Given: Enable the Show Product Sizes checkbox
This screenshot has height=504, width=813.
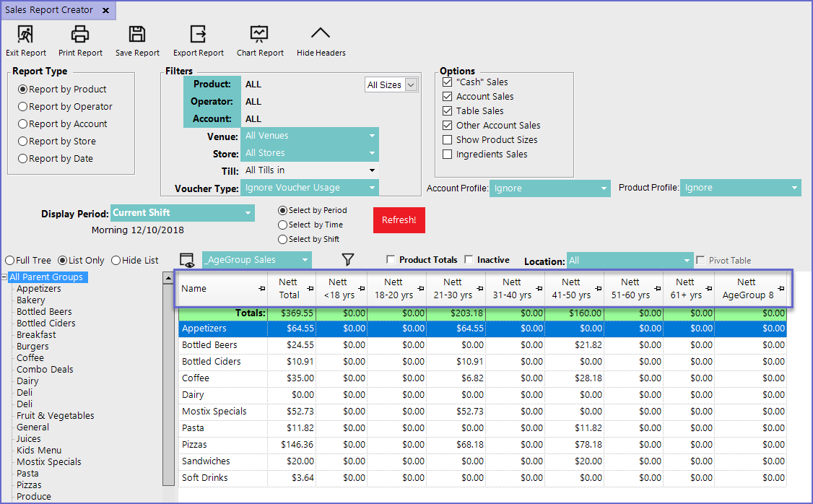Looking at the screenshot, I should click(448, 140).
